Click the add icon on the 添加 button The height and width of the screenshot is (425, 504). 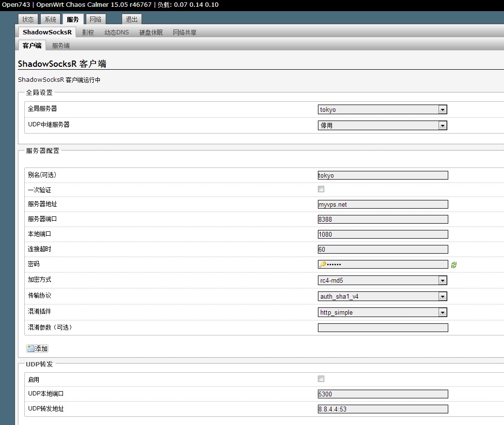point(30,348)
